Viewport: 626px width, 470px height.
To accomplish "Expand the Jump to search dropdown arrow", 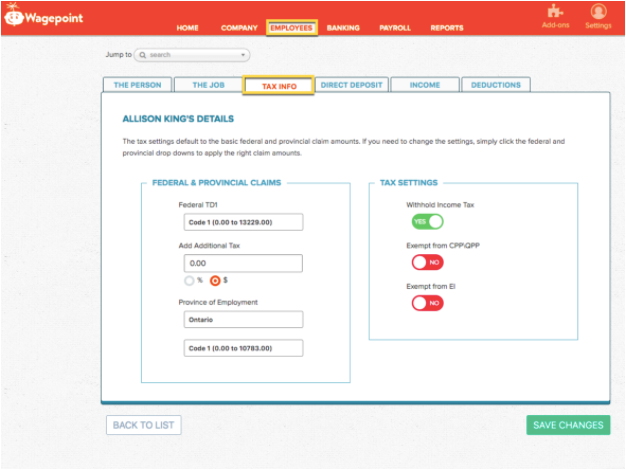I will point(243,55).
